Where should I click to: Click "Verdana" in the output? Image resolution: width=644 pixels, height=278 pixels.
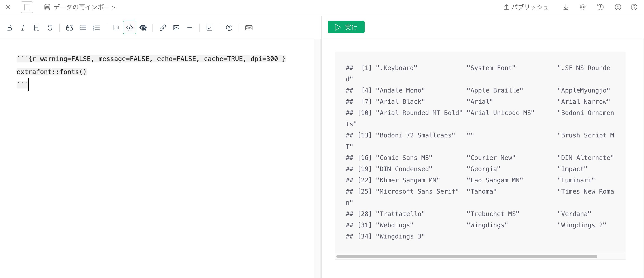point(574,214)
